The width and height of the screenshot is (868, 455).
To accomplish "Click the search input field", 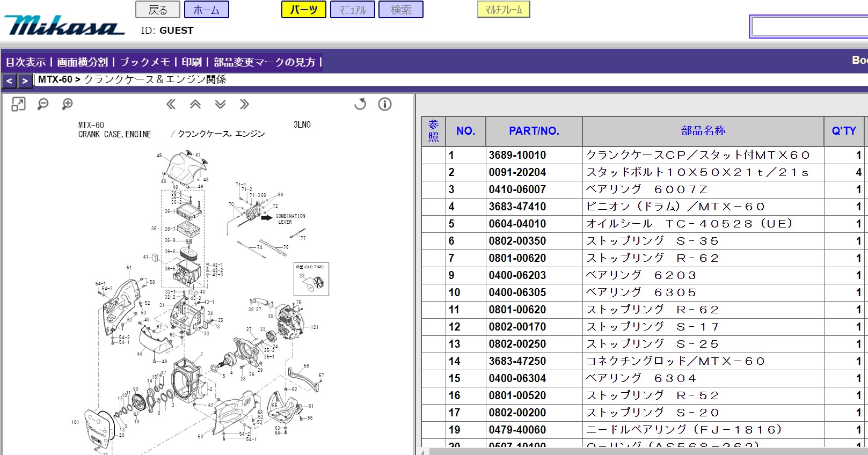I will 809,26.
